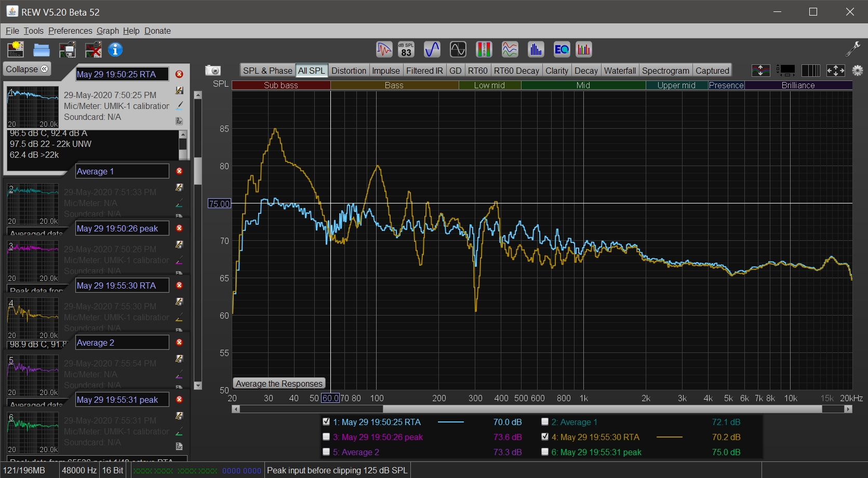The width and height of the screenshot is (868, 478).
Task: Switch to Spectrogram tab
Action: coord(665,71)
